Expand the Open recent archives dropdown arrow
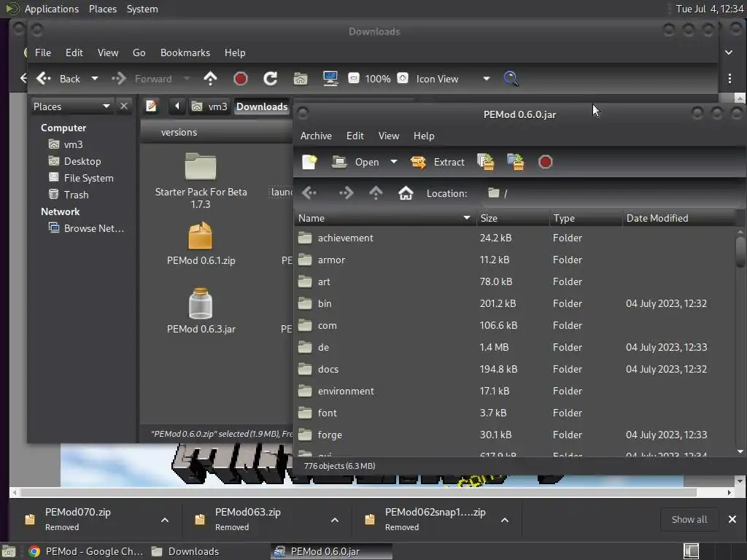 [x=394, y=162]
